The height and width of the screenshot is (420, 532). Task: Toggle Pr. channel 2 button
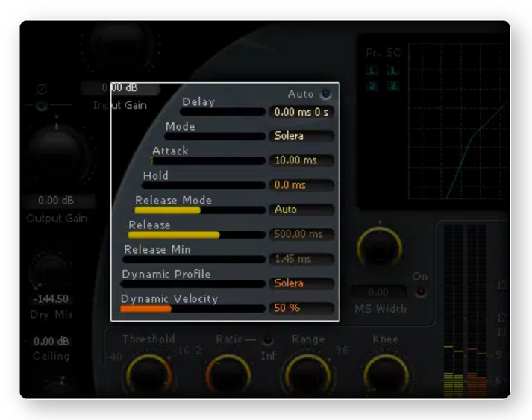coord(372,87)
